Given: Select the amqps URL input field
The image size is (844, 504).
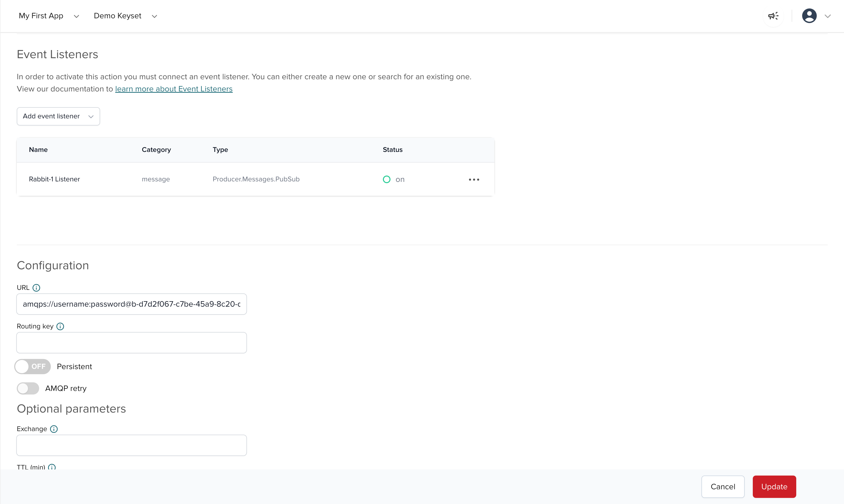Looking at the screenshot, I should [x=131, y=304].
